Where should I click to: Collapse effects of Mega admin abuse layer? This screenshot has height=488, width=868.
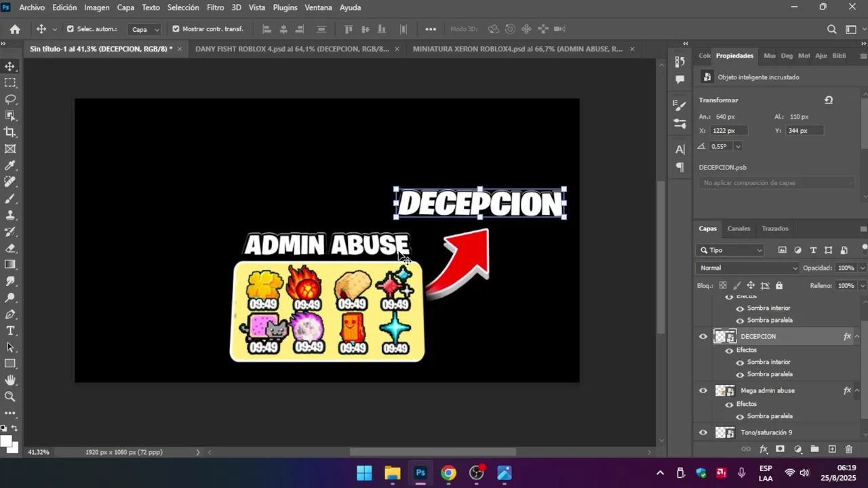coord(856,390)
